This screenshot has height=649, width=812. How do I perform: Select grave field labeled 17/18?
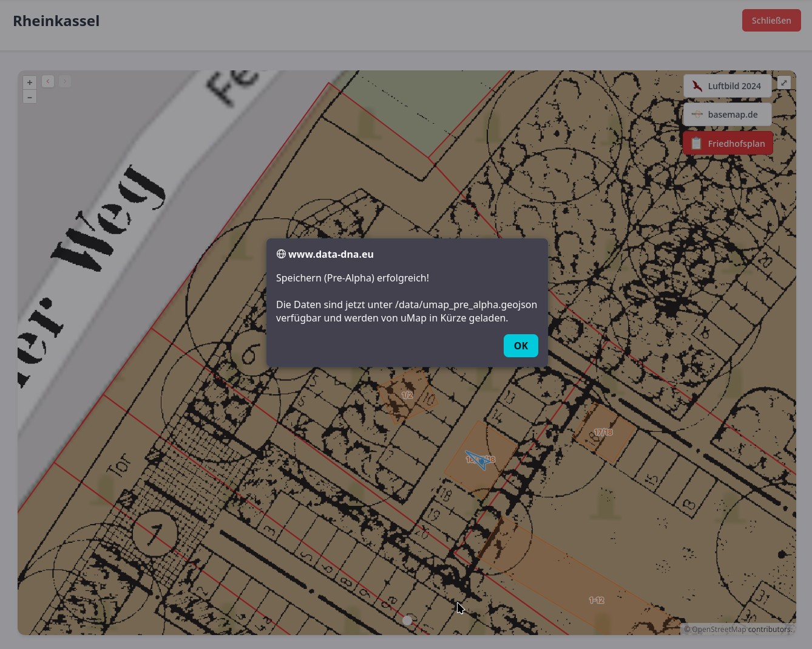pyautogui.click(x=603, y=432)
